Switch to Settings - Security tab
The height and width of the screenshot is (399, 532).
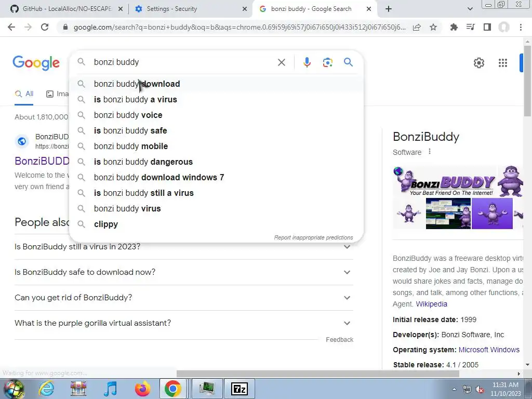tap(190, 9)
